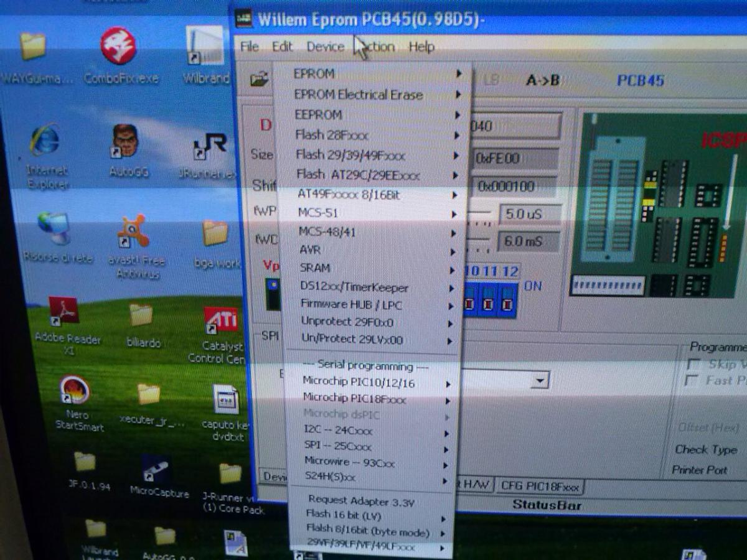This screenshot has width=747, height=560.
Task: Select the caputo ke dvdtxt file
Action: [225, 412]
